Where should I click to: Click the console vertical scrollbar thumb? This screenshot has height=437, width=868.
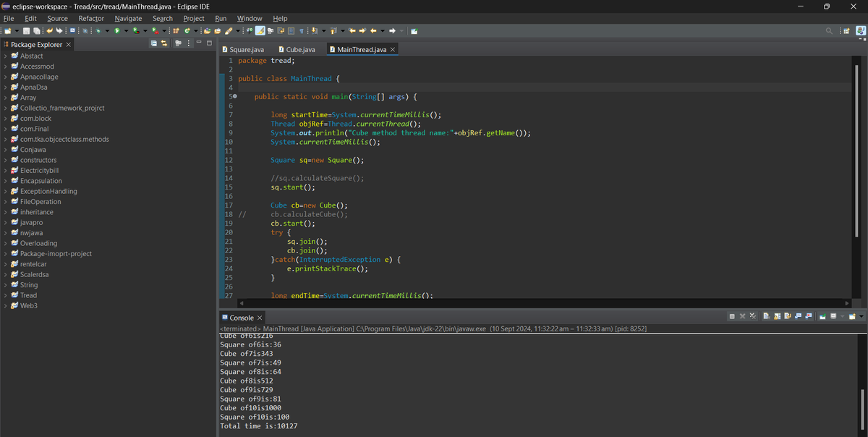[x=861, y=410]
